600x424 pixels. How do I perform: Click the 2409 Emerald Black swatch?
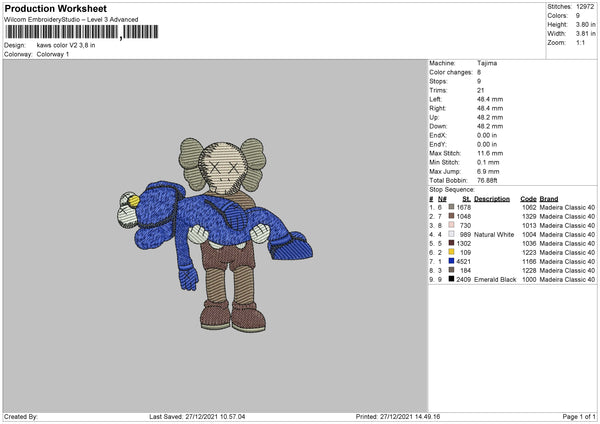[451, 279]
